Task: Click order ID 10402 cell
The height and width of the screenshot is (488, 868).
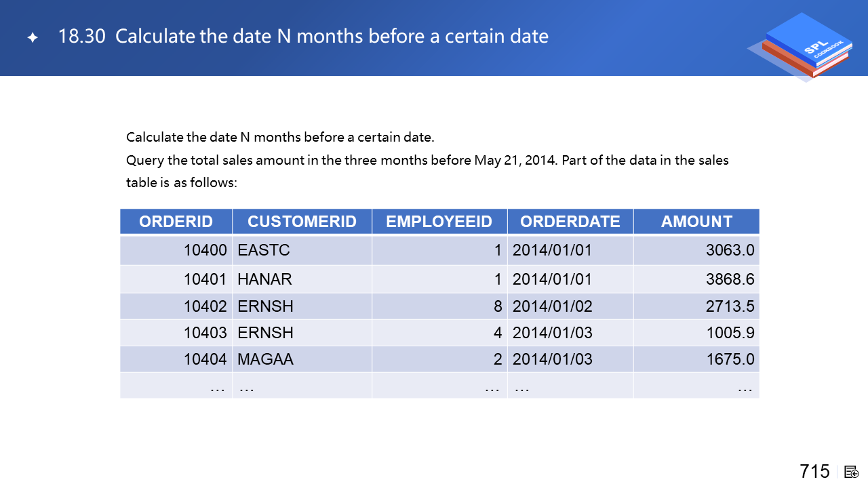Action: tap(205, 306)
